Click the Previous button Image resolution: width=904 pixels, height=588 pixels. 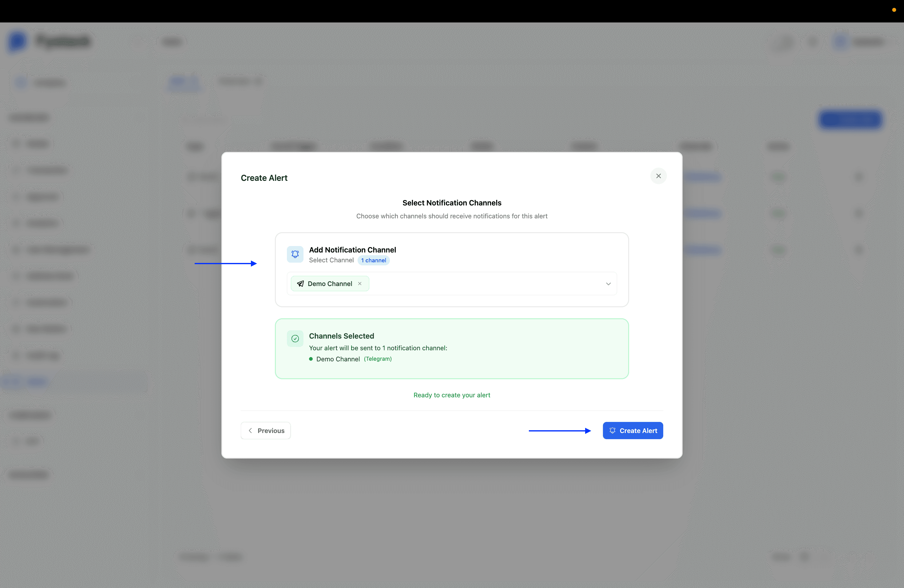click(x=265, y=430)
